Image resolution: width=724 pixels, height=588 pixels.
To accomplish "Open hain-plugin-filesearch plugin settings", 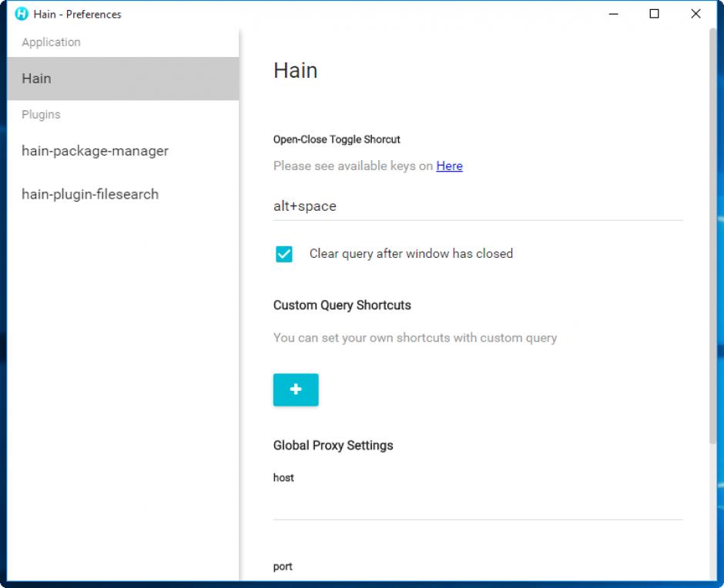I will [x=122, y=194].
